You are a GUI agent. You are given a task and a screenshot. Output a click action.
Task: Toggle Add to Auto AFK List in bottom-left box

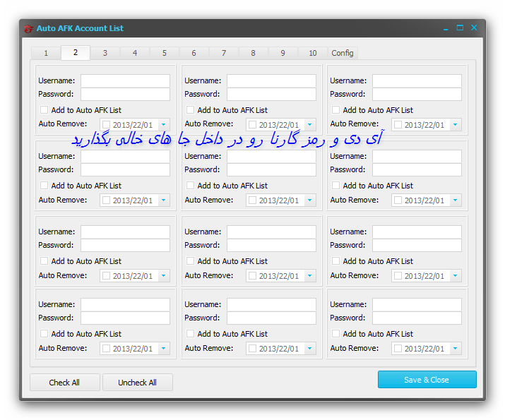(44, 334)
